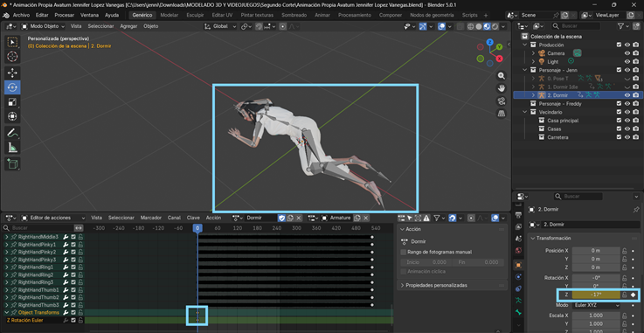Open Global transform orientation dropdown
The height and width of the screenshot is (333, 644).
coord(220,26)
